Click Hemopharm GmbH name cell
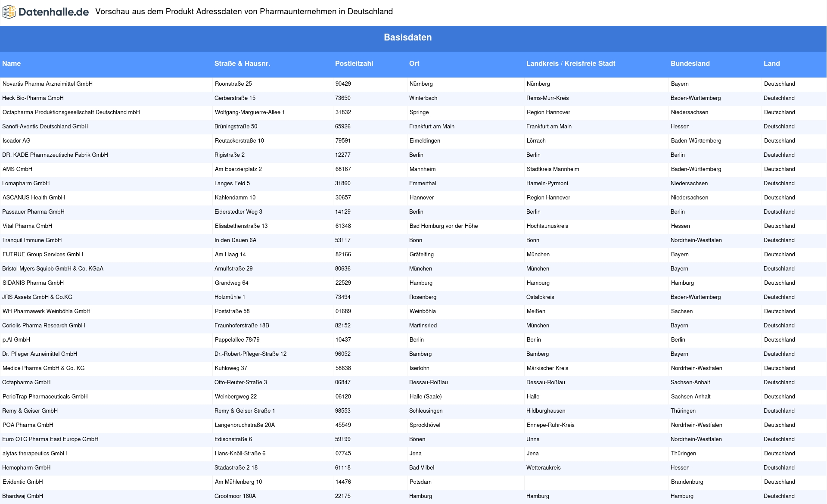The width and height of the screenshot is (827, 504). pyautogui.click(x=26, y=468)
